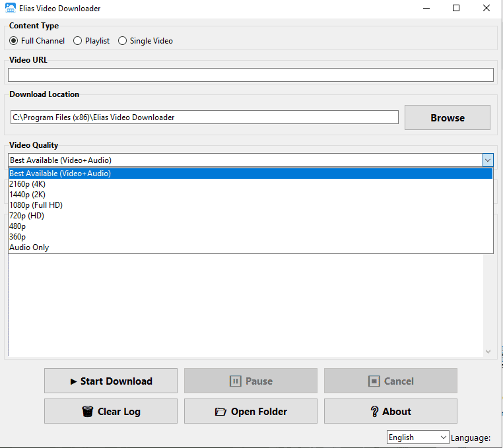
Task: Select 1080p (Full HD) quality option
Action: click(x=36, y=205)
